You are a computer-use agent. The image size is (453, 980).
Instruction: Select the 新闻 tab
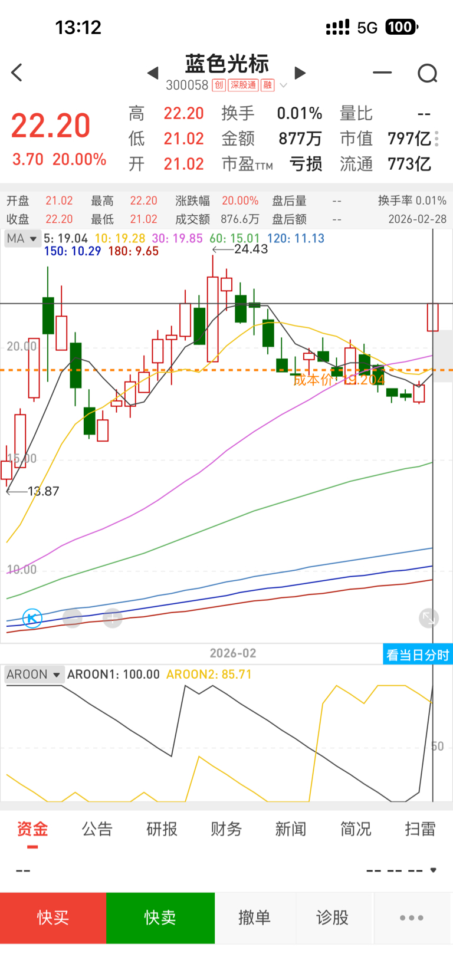[291, 829]
